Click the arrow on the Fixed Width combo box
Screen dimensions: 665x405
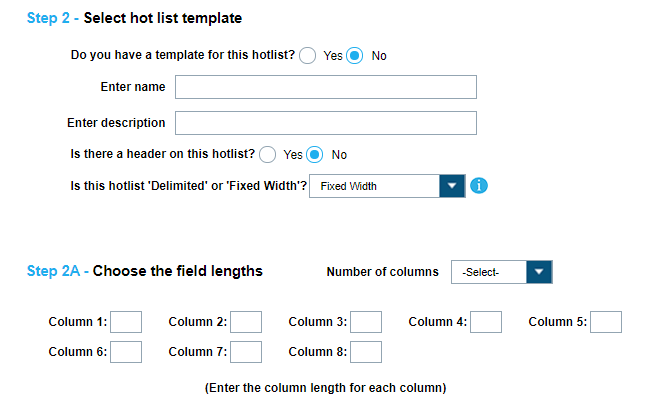click(x=452, y=186)
